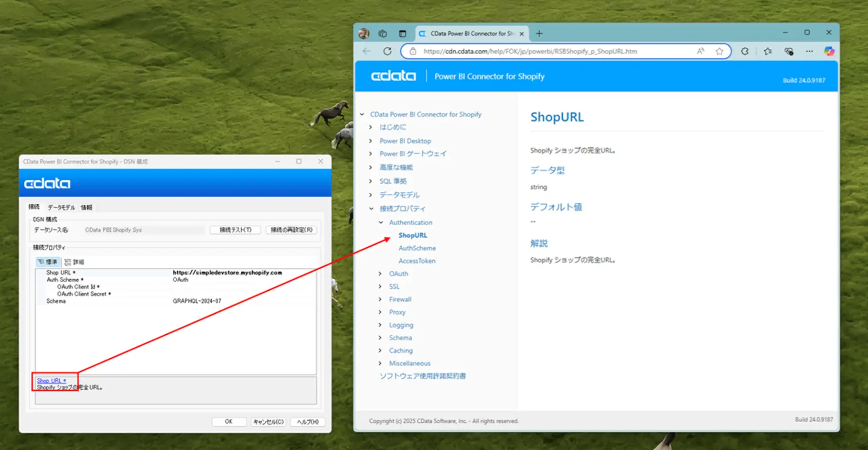
Task: Switch to the 情報 tab
Action: pos(86,207)
